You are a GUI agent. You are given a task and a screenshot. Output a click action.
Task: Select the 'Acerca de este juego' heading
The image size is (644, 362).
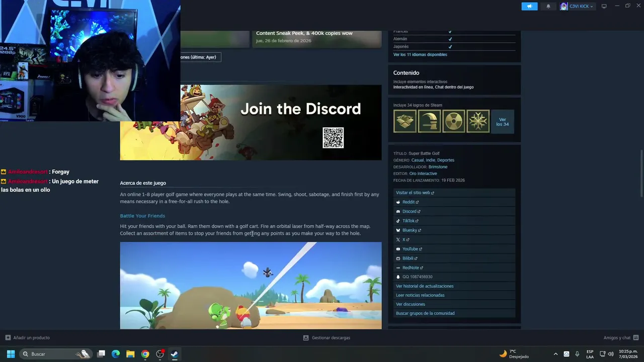(x=143, y=183)
